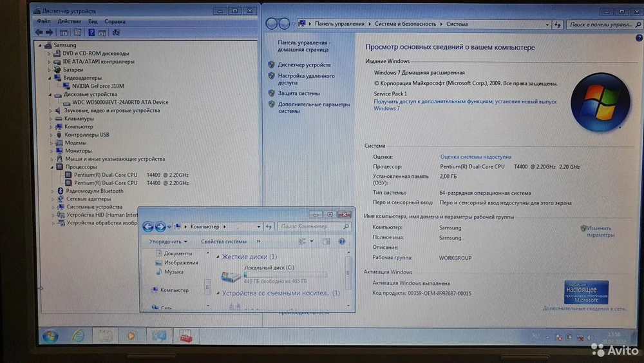Click the Forward arrow in Device Manager toolbar

50,32
